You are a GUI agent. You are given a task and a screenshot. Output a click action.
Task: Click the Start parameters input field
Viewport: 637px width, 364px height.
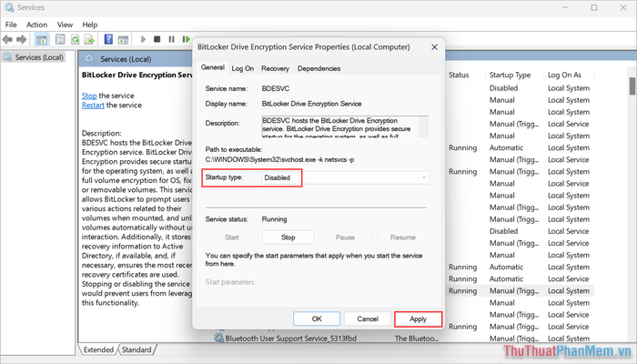coord(351,282)
